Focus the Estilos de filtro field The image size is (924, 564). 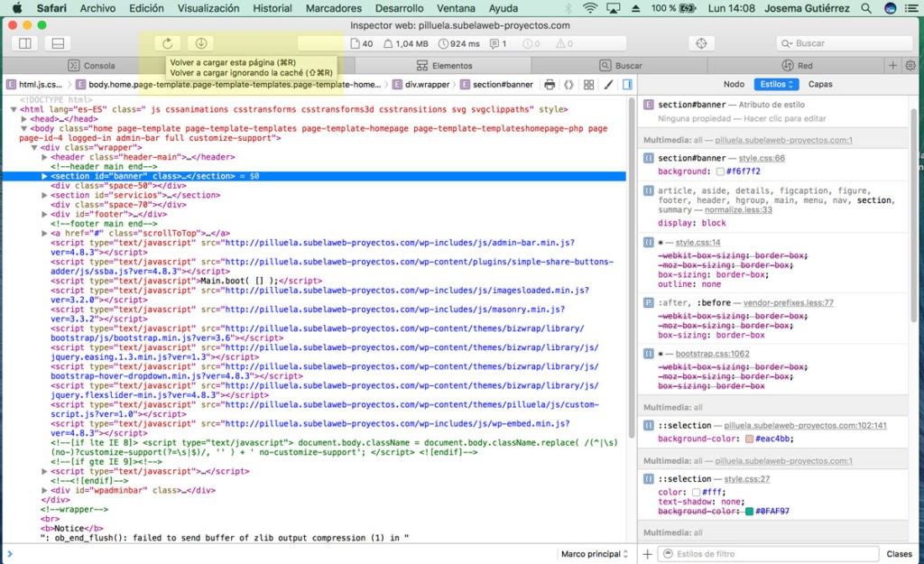click(x=769, y=554)
